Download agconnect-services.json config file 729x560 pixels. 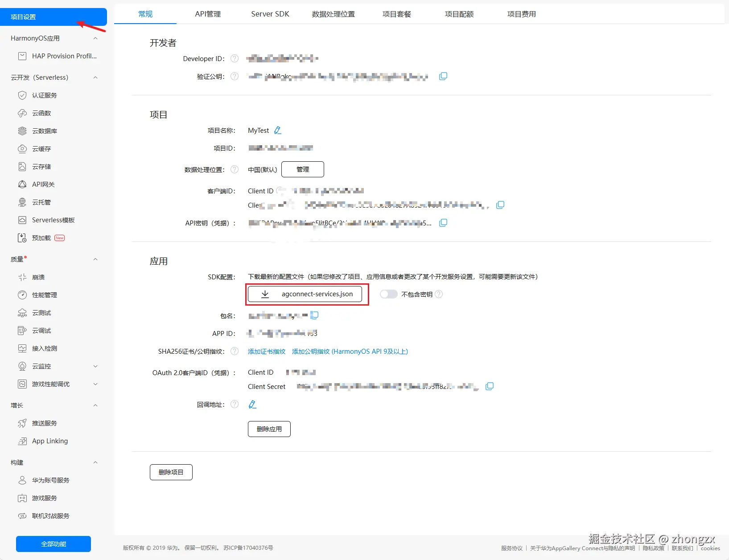coord(305,294)
